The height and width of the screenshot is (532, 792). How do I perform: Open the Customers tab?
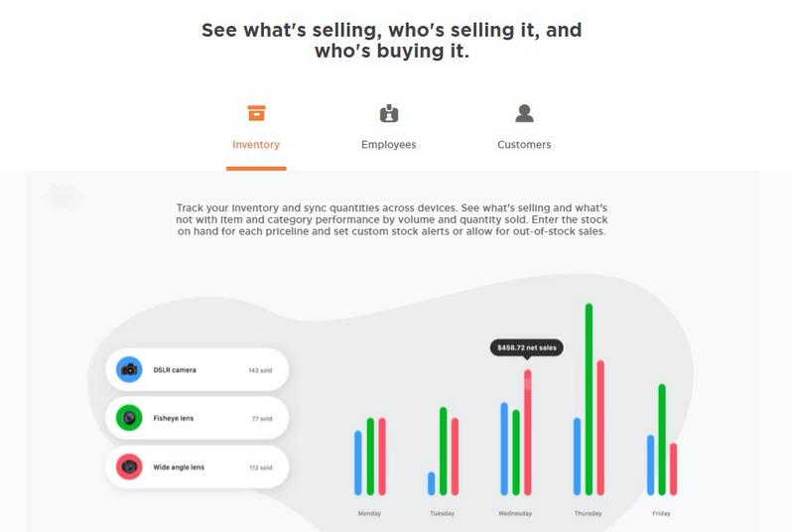coord(524,145)
